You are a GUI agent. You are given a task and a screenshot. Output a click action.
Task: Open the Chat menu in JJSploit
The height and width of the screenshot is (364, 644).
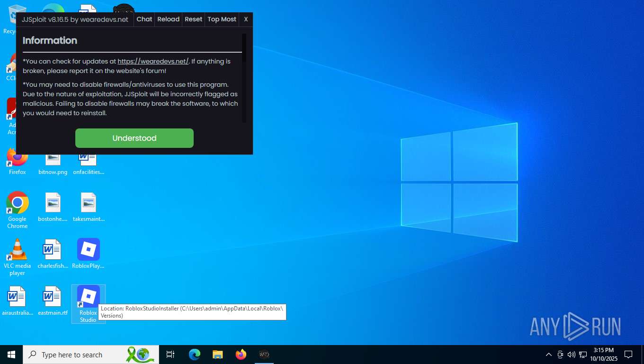144,19
